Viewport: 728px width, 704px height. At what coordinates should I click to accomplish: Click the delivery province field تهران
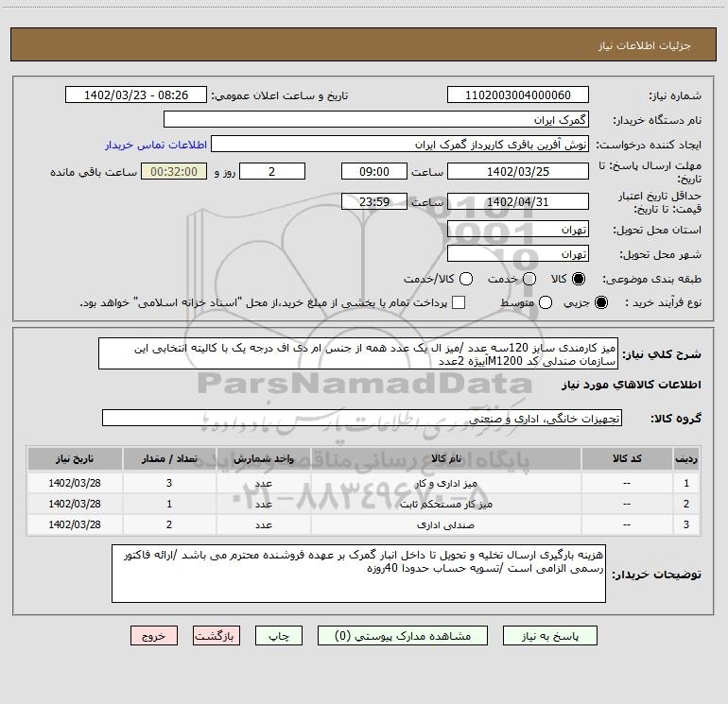point(518,230)
